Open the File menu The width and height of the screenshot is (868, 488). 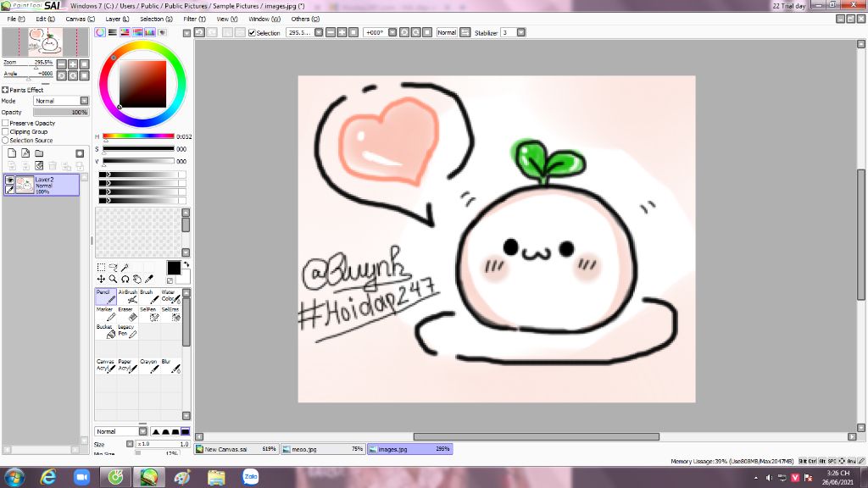point(15,19)
